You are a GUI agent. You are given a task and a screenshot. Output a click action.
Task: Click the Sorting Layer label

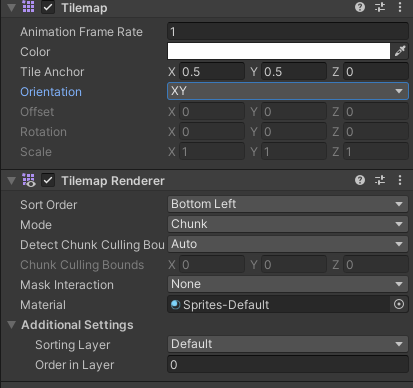point(72,345)
